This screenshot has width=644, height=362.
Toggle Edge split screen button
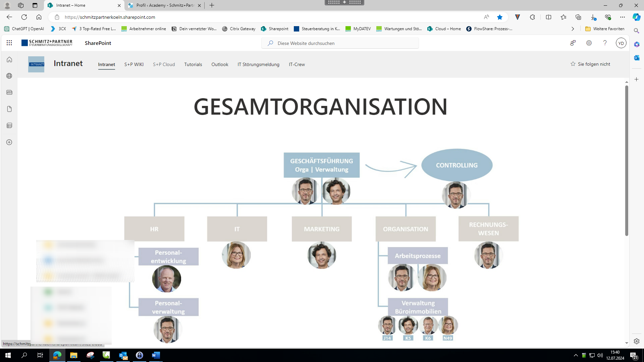[x=548, y=17]
